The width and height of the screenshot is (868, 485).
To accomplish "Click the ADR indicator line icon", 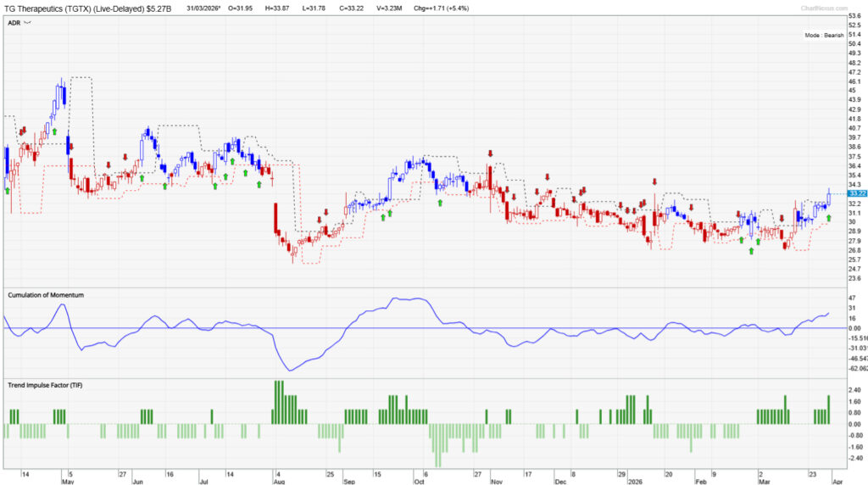I will coord(28,23).
